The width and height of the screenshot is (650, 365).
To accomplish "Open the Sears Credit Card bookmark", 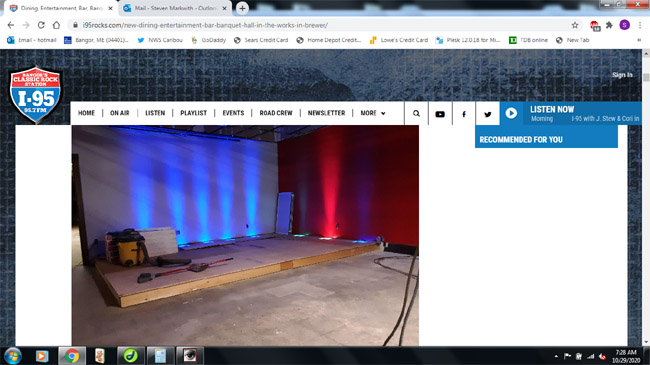I will (x=261, y=40).
